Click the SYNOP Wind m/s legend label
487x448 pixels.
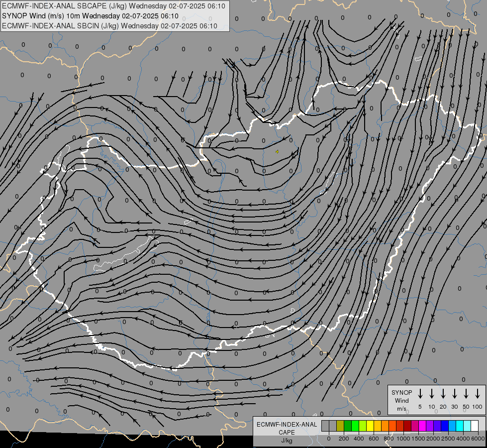[401, 400]
